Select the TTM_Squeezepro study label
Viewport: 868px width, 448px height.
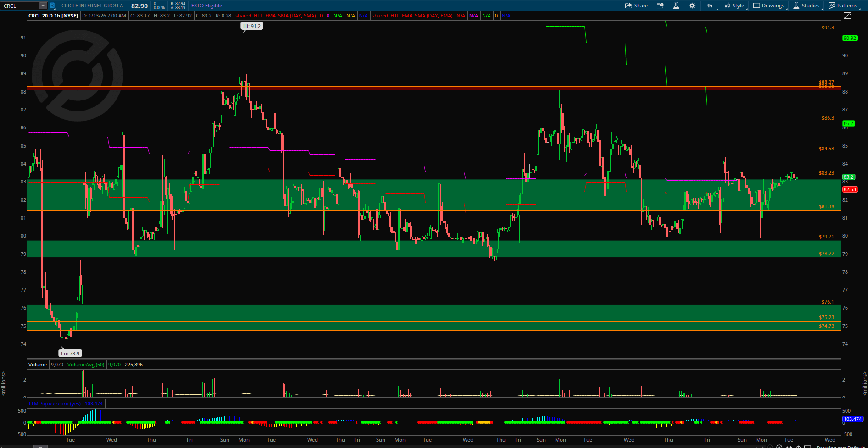click(x=55, y=404)
